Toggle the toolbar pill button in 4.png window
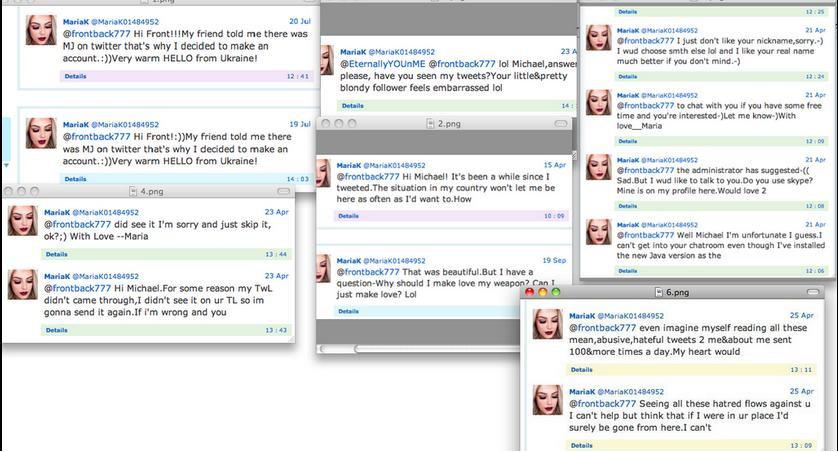The width and height of the screenshot is (838, 452). [x=283, y=191]
